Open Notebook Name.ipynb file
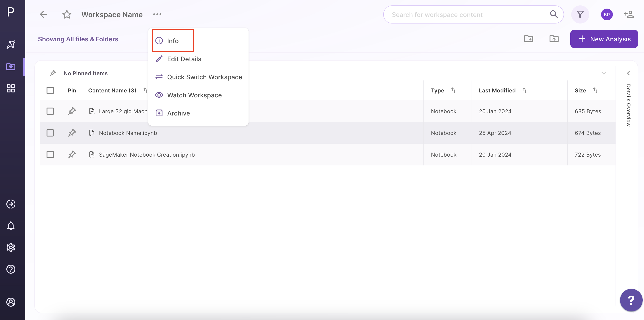 coord(128,133)
